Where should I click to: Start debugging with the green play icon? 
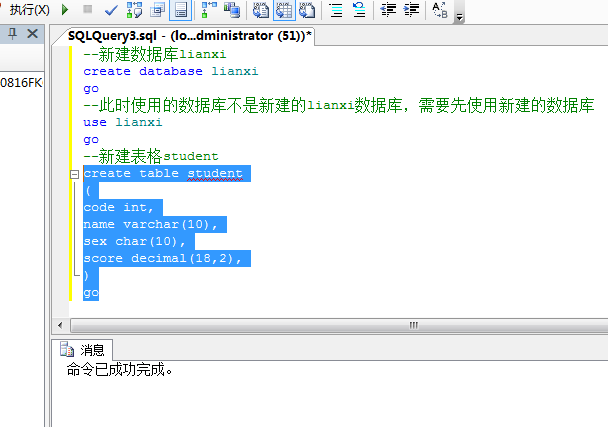click(x=65, y=10)
